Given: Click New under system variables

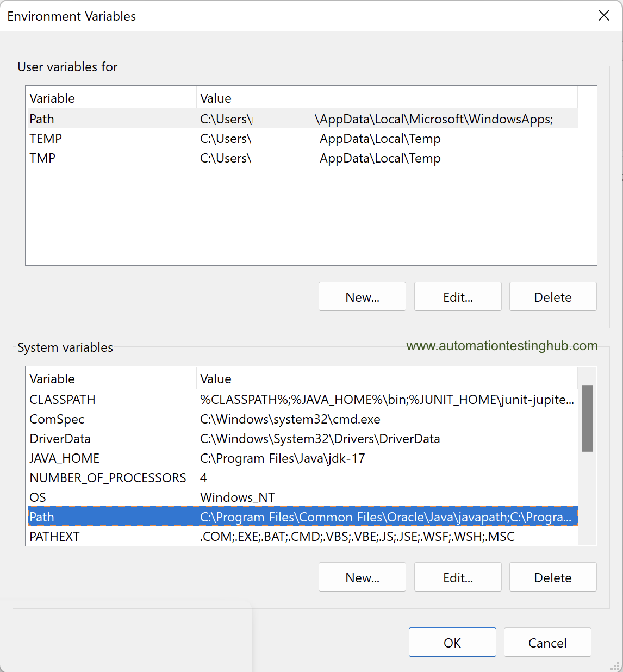Looking at the screenshot, I should click(x=362, y=577).
